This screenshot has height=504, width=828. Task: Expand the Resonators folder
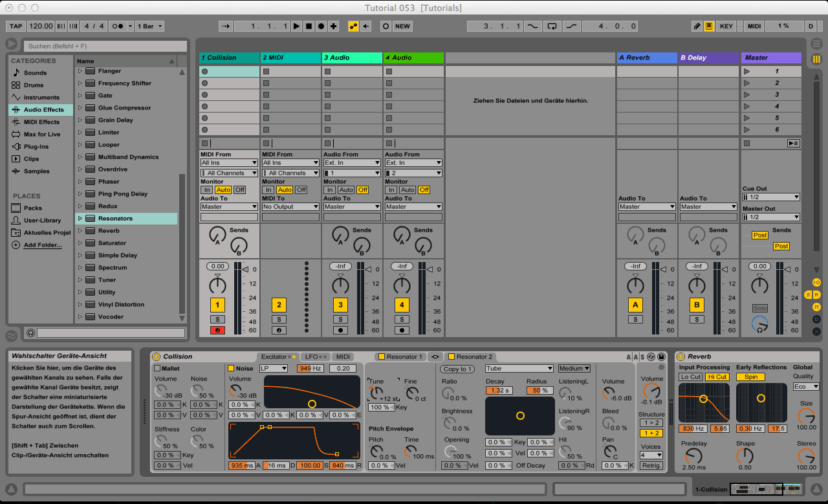coord(80,219)
